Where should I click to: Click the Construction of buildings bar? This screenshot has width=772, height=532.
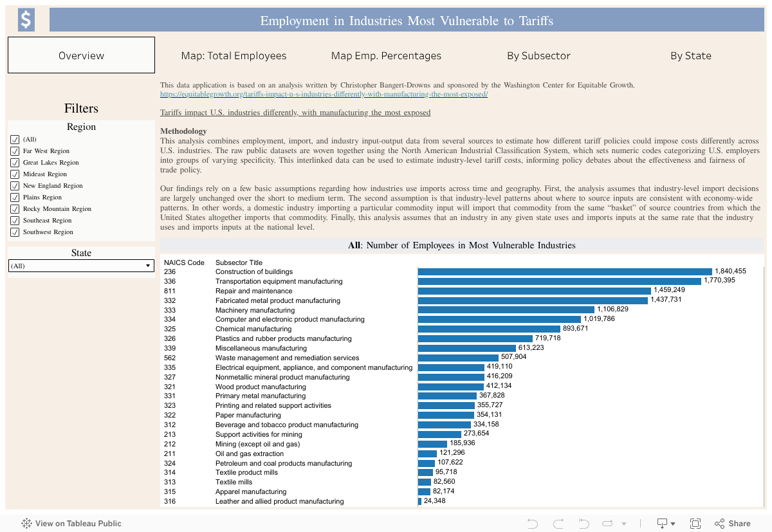[565, 271]
